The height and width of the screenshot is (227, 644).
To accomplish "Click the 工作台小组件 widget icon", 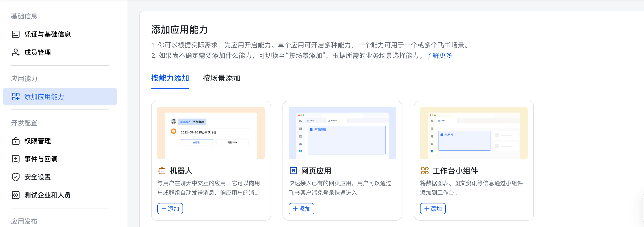I will (425, 171).
